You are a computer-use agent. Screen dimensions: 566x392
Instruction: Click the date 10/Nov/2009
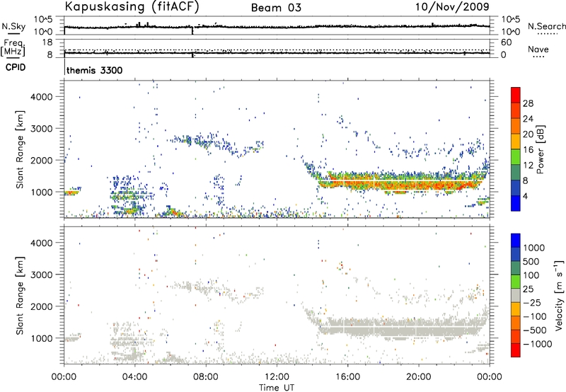click(452, 6)
